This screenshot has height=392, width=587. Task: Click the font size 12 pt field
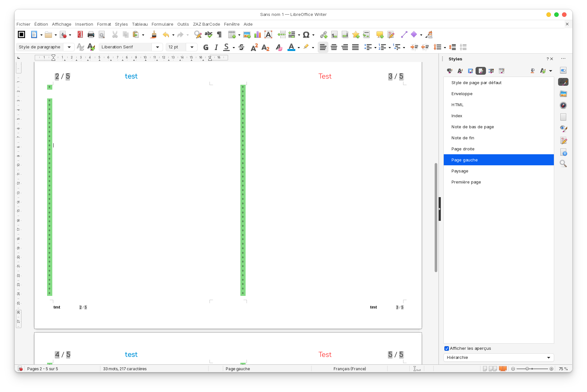point(176,47)
